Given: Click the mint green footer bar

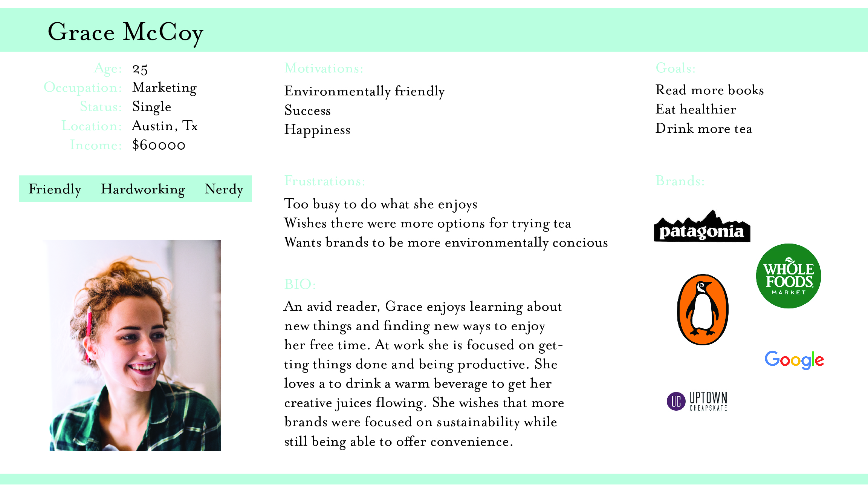Looking at the screenshot, I should 434,479.
